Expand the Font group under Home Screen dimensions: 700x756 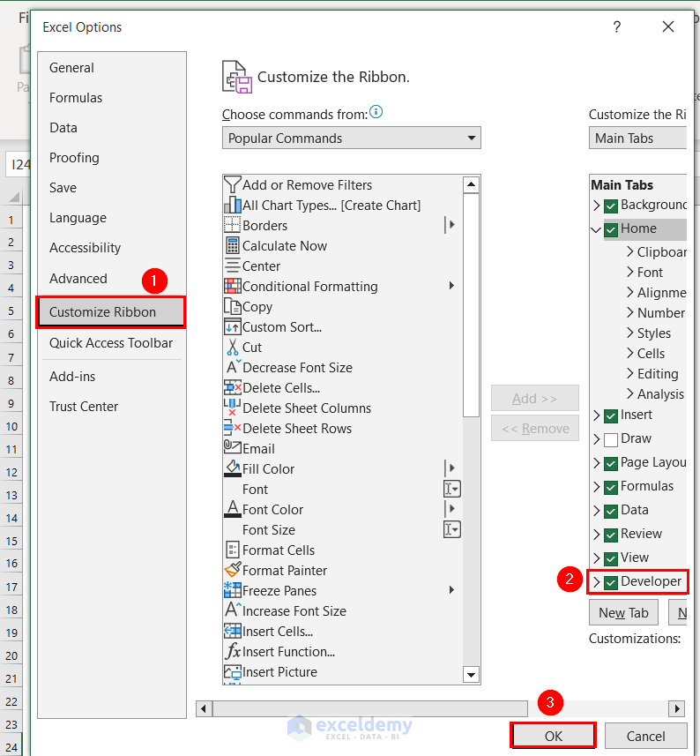[629, 272]
